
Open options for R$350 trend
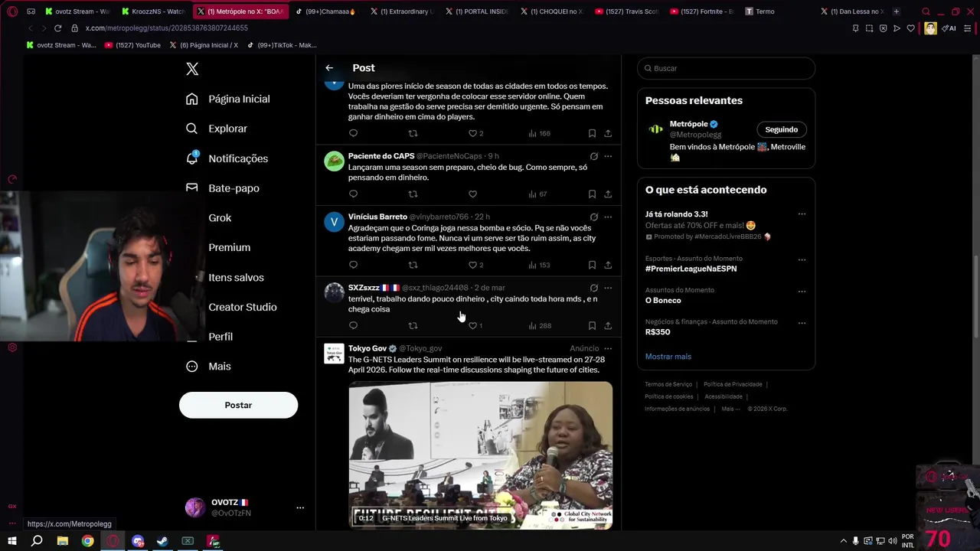802,323
